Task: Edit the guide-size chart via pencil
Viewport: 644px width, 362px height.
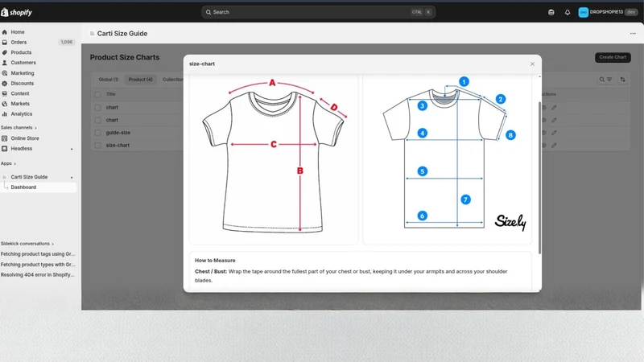Action: point(554,133)
